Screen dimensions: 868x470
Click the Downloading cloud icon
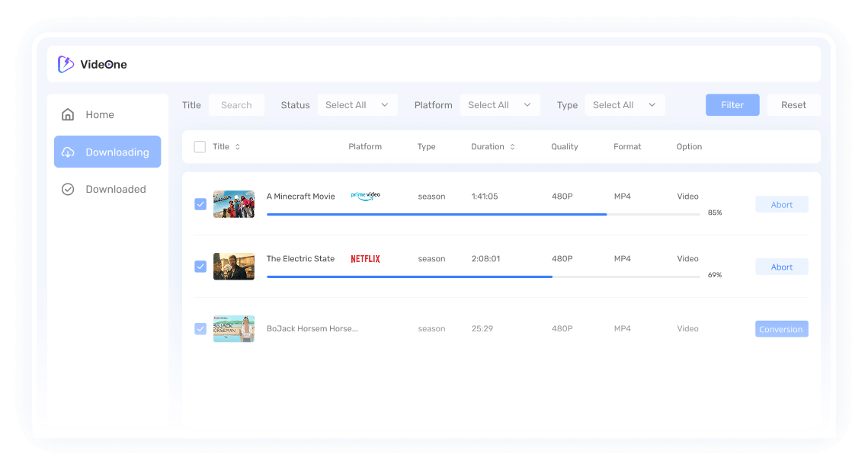[68, 152]
